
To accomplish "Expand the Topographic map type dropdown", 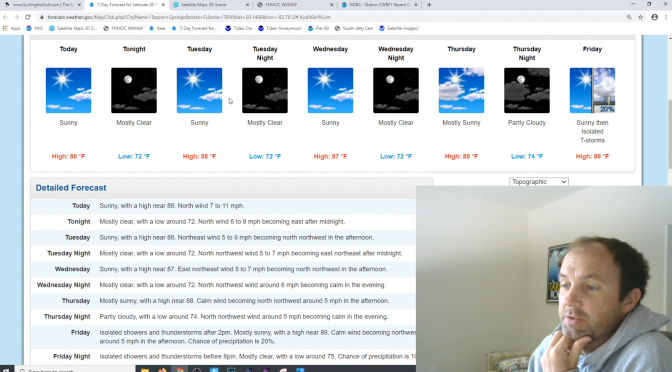I will click(539, 182).
